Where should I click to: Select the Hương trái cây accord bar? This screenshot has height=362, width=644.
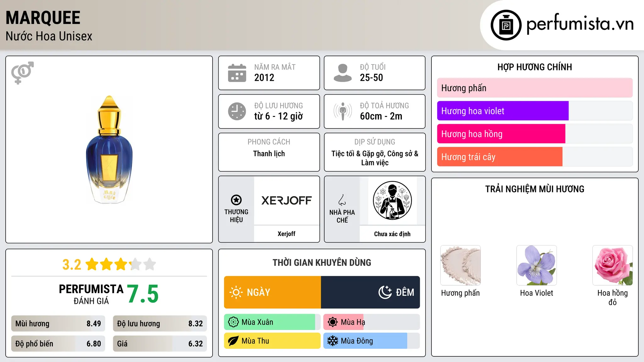coord(535,157)
